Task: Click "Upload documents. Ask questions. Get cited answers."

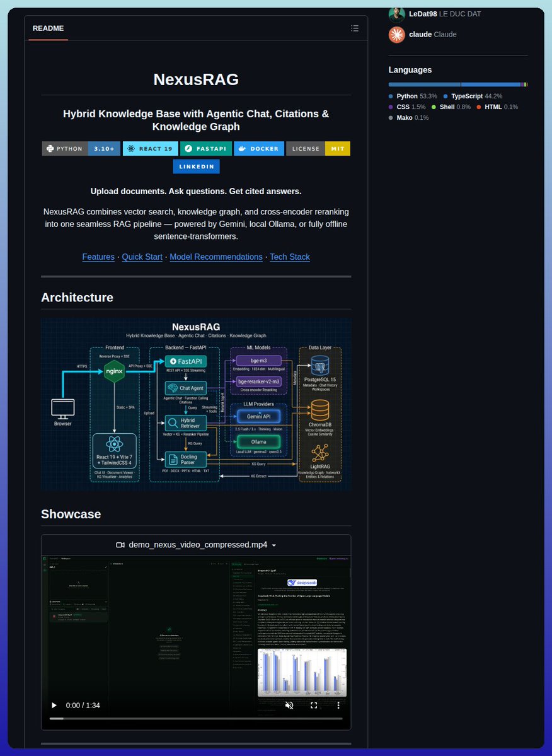Action: (x=196, y=192)
